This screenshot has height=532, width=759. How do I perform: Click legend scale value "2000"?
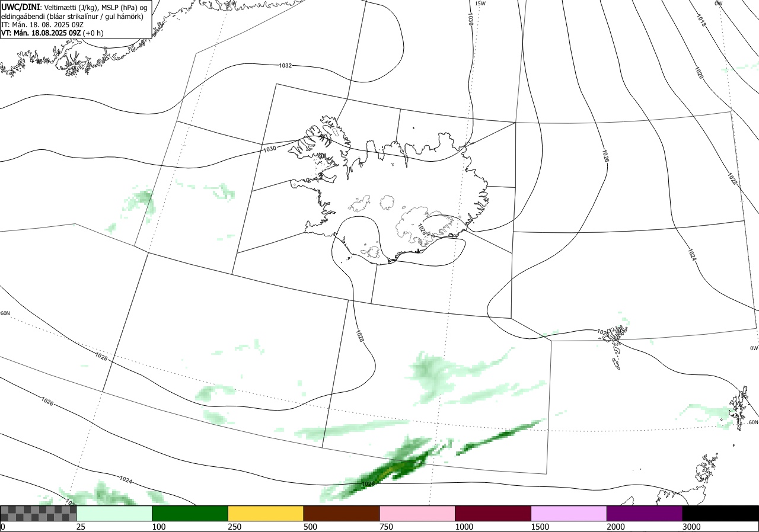tap(616, 527)
